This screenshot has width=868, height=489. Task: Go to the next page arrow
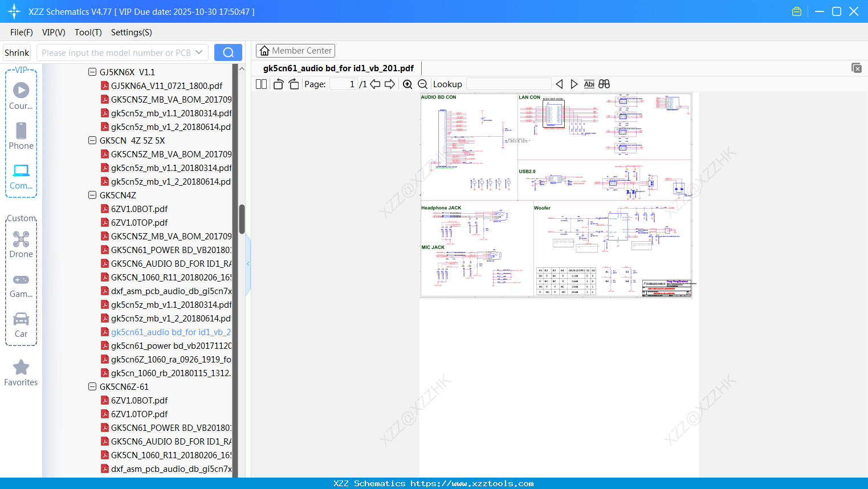tap(390, 84)
